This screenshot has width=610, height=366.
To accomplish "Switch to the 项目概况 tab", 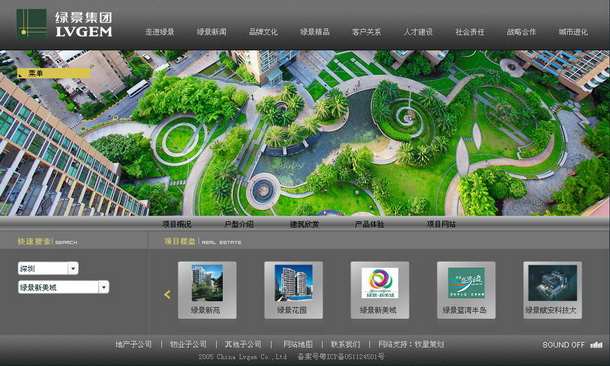I will 177,224.
